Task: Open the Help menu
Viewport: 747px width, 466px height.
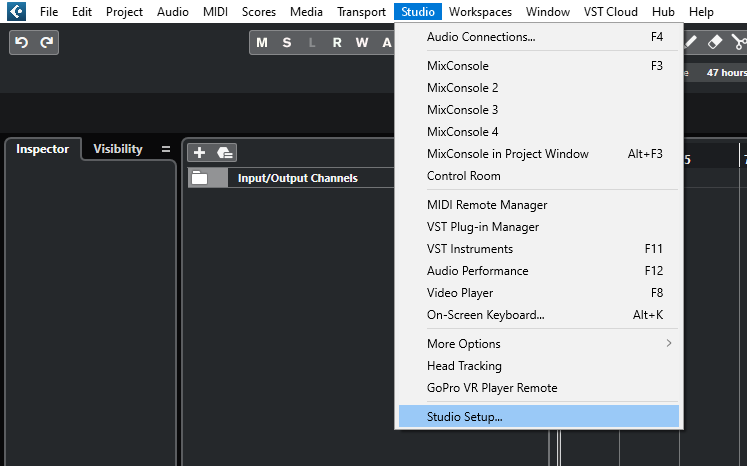Action: click(x=701, y=11)
